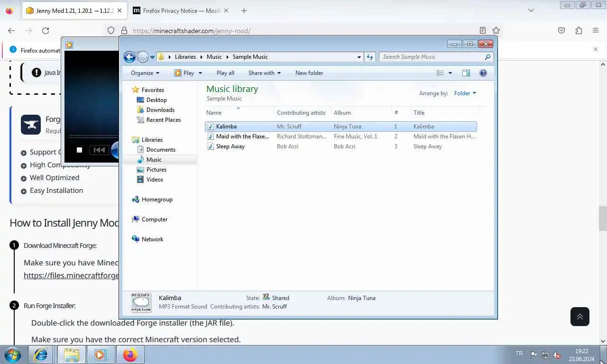Open Firefox extensions puzzle icon
Viewport: 607px width, 364px height.
pyautogui.click(x=579, y=31)
